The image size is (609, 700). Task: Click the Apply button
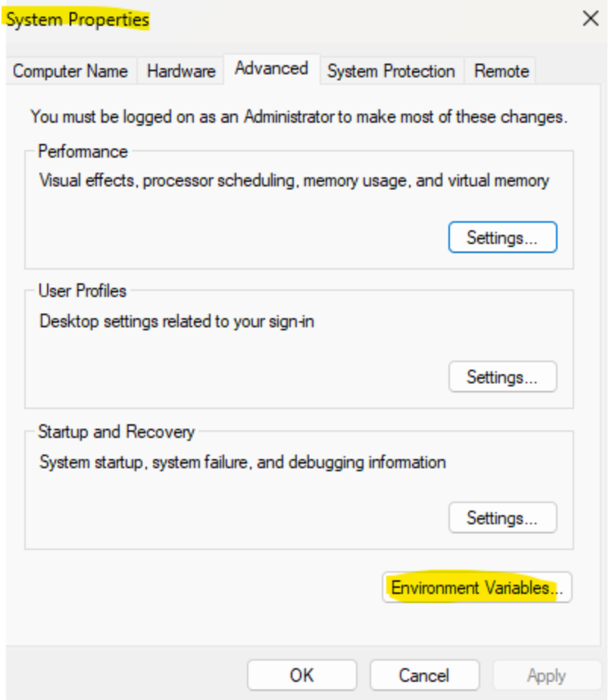click(x=546, y=675)
